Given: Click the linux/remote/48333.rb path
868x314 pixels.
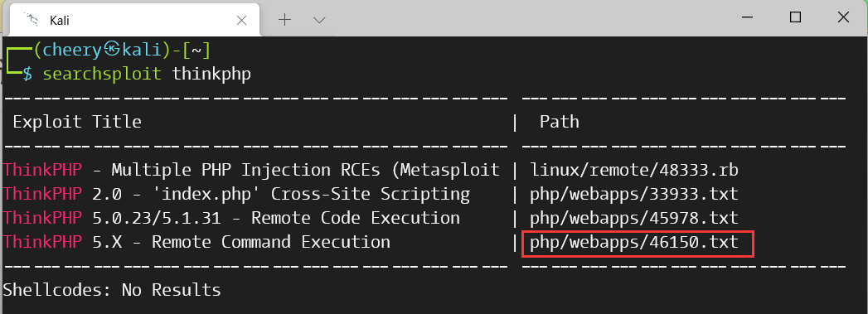Looking at the screenshot, I should 634,170.
